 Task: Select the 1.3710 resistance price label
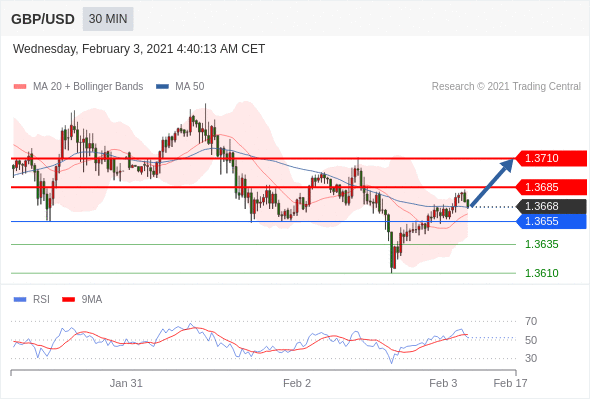pos(551,158)
